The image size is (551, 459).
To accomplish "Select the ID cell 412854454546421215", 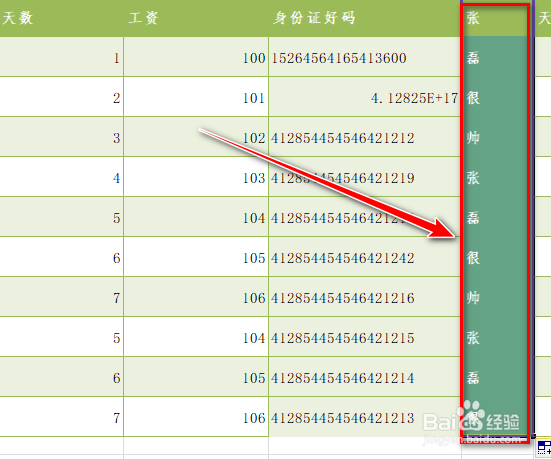I will click(x=365, y=337).
